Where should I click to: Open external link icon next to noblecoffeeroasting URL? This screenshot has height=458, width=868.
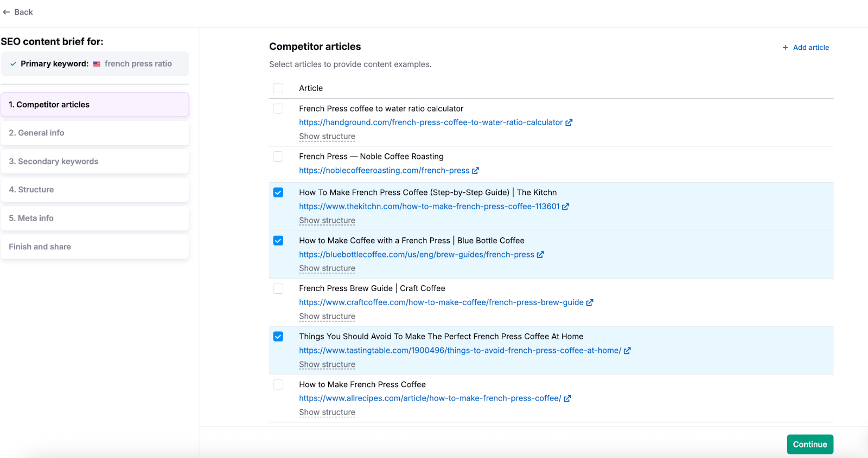pos(475,171)
